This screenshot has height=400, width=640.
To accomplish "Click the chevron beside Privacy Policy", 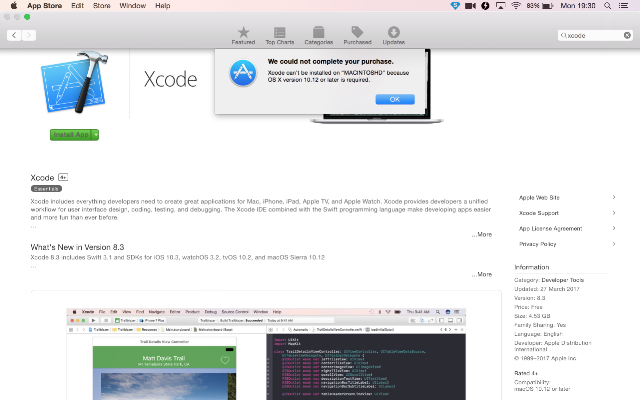I will click(613, 244).
